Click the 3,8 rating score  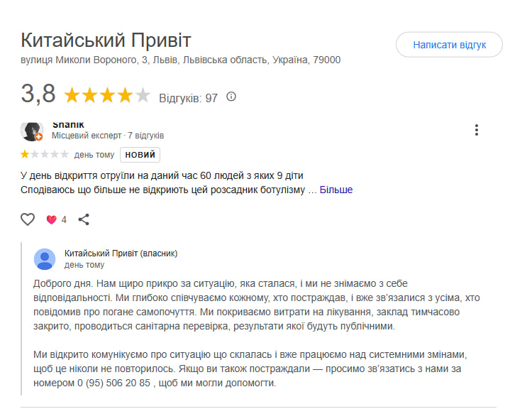pos(38,94)
